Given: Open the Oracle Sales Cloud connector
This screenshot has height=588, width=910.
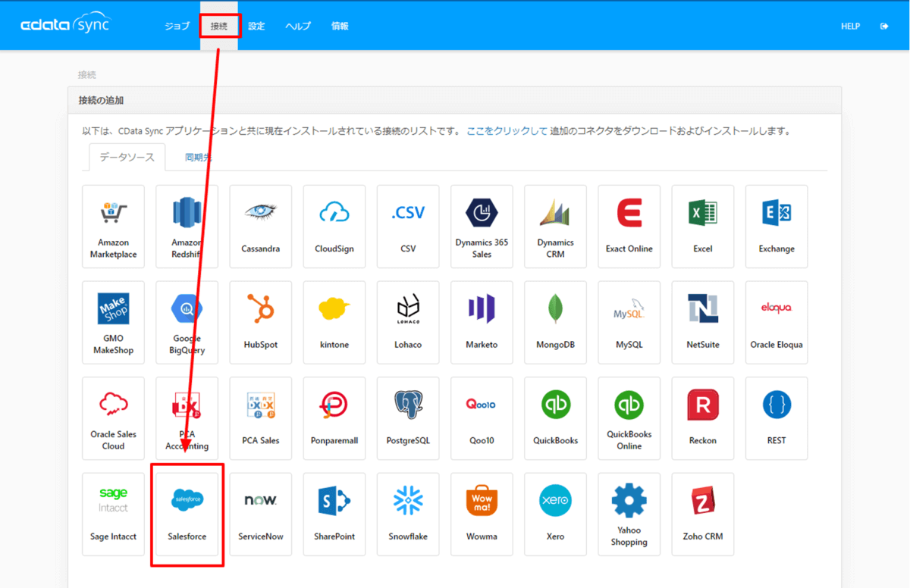Looking at the screenshot, I should pyautogui.click(x=113, y=418).
